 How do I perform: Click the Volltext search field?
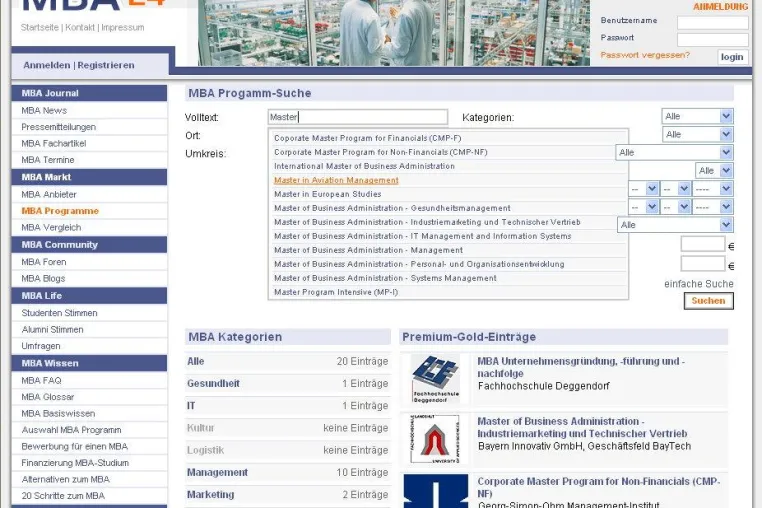pos(358,117)
